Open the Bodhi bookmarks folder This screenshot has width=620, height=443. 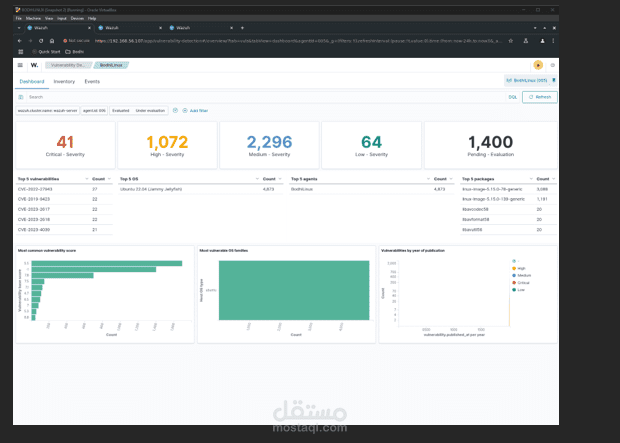tap(75, 52)
